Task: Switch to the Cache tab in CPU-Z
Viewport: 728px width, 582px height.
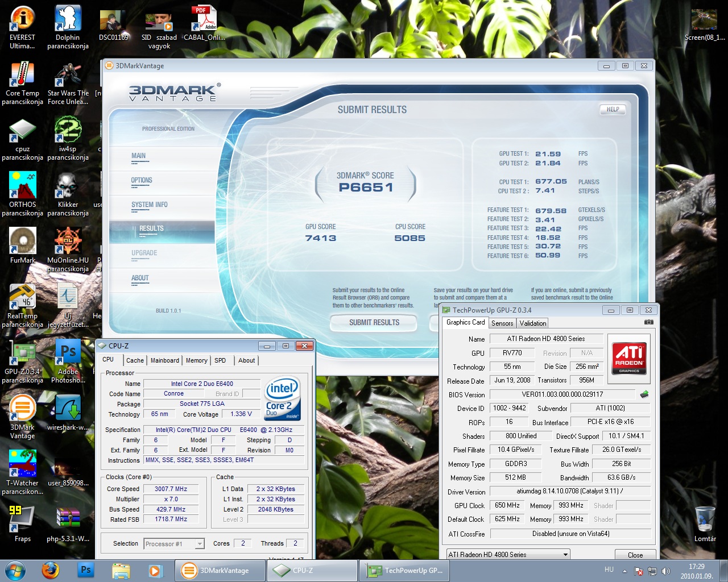Action: [x=135, y=360]
